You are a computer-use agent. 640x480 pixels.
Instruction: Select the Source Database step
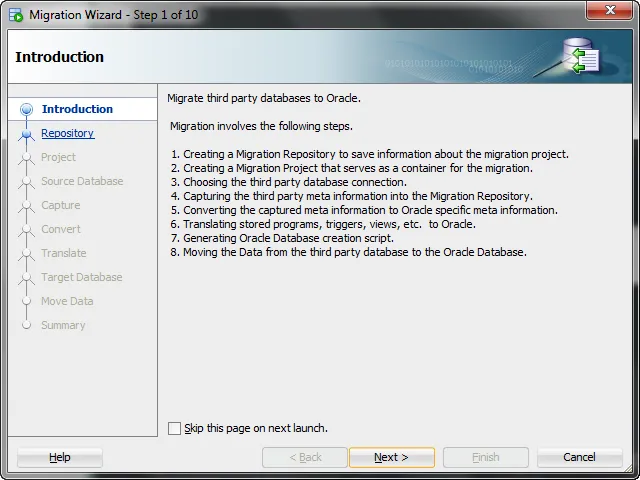point(82,181)
